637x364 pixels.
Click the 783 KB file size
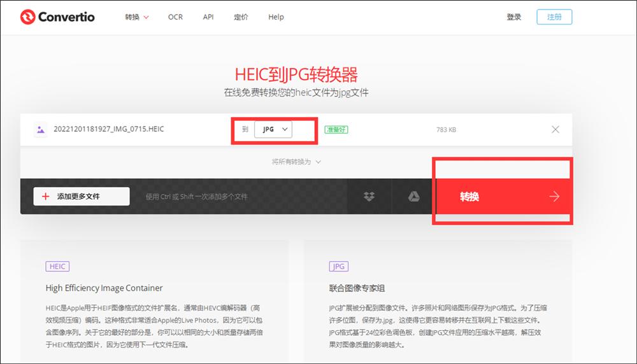point(446,130)
